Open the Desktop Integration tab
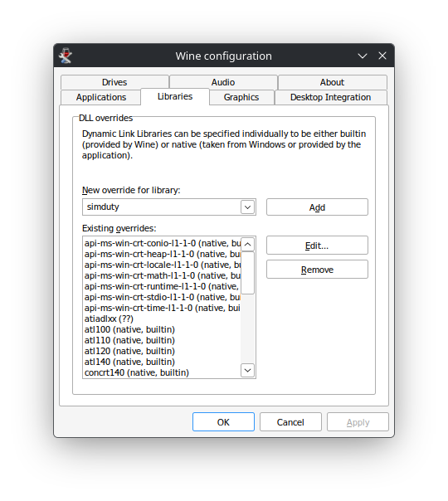The width and height of the screenshot is (448, 501). (331, 97)
